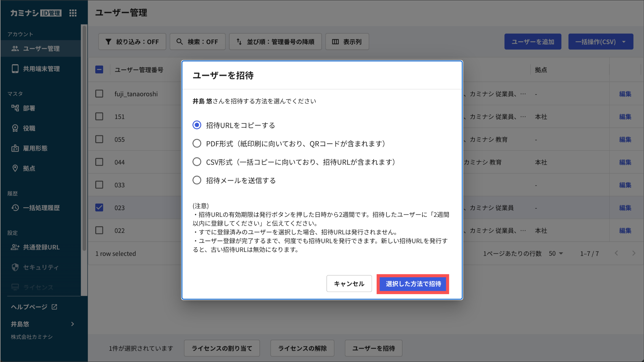Open the app grid launcher icon

(73, 13)
